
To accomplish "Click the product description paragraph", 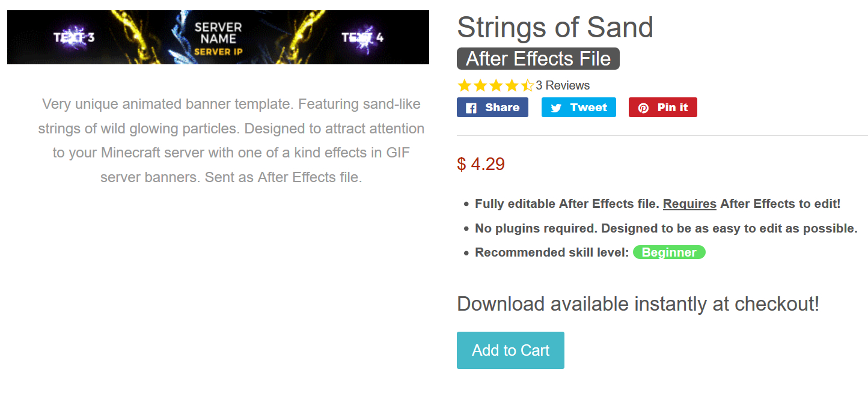I will pos(231,141).
